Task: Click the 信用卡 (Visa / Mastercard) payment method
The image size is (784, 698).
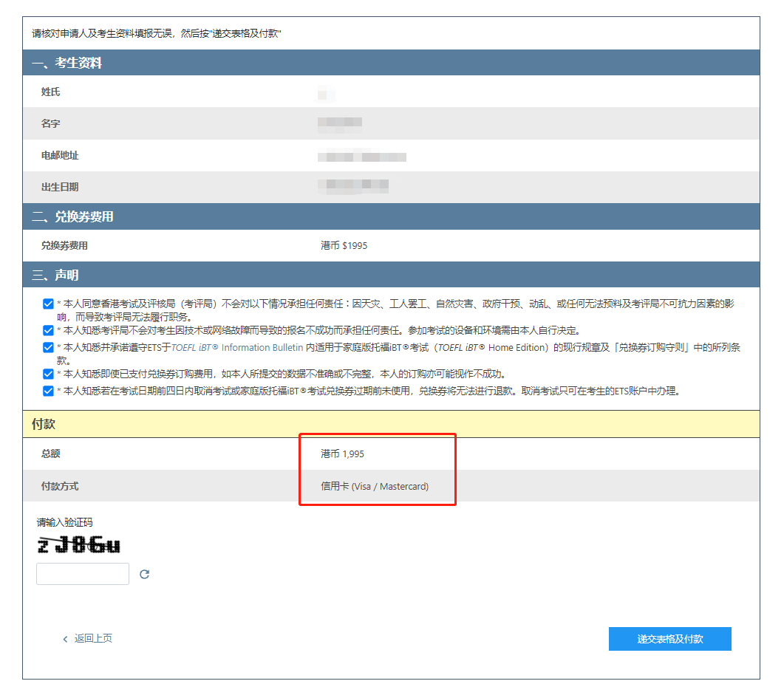Action: click(374, 487)
